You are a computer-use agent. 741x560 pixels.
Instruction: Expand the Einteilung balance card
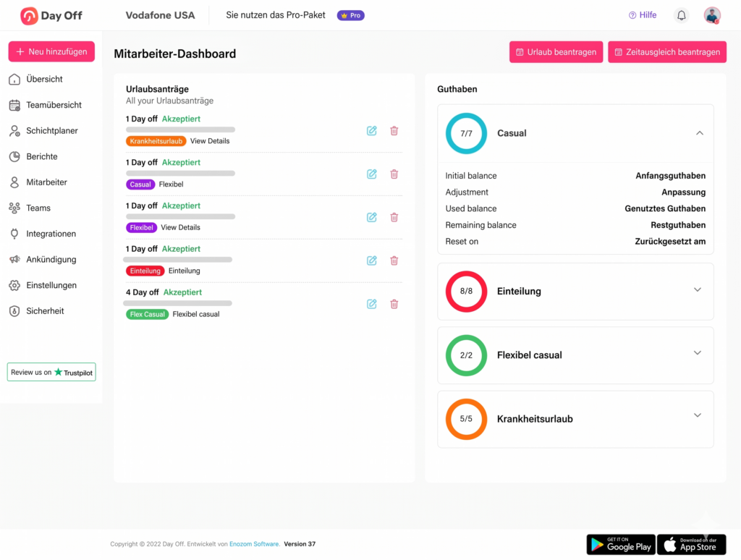click(697, 289)
